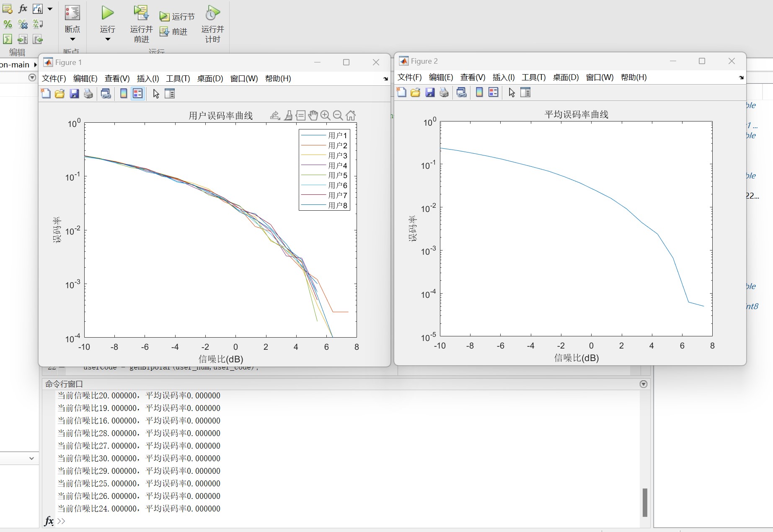Click the green percent comment icon
773x532 pixels.
coord(8,24)
